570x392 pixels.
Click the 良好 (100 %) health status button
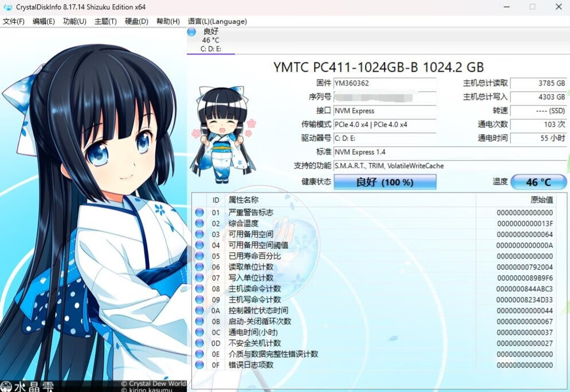point(385,182)
